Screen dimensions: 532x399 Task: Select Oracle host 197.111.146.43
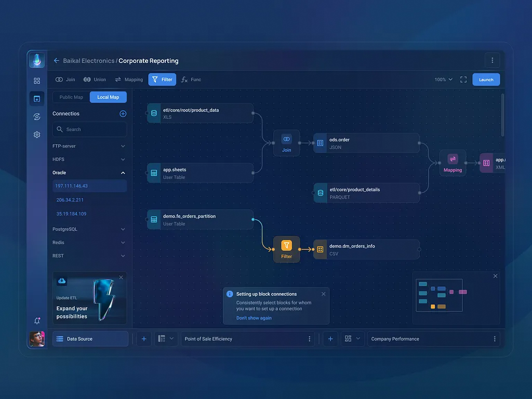pos(89,186)
